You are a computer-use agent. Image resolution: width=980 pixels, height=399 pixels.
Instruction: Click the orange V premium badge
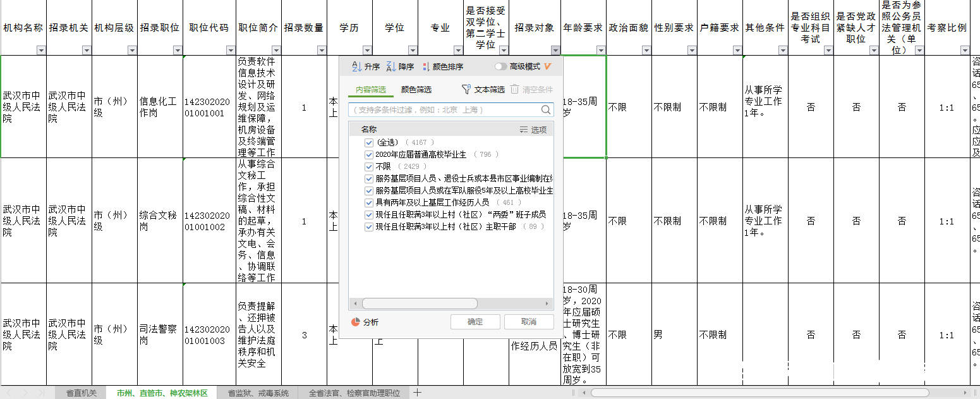point(548,66)
